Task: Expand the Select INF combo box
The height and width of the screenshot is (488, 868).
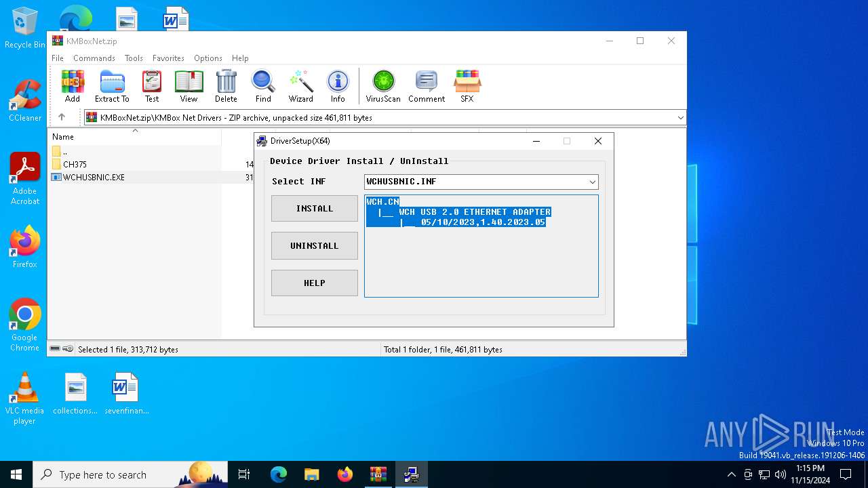Action: coord(592,182)
